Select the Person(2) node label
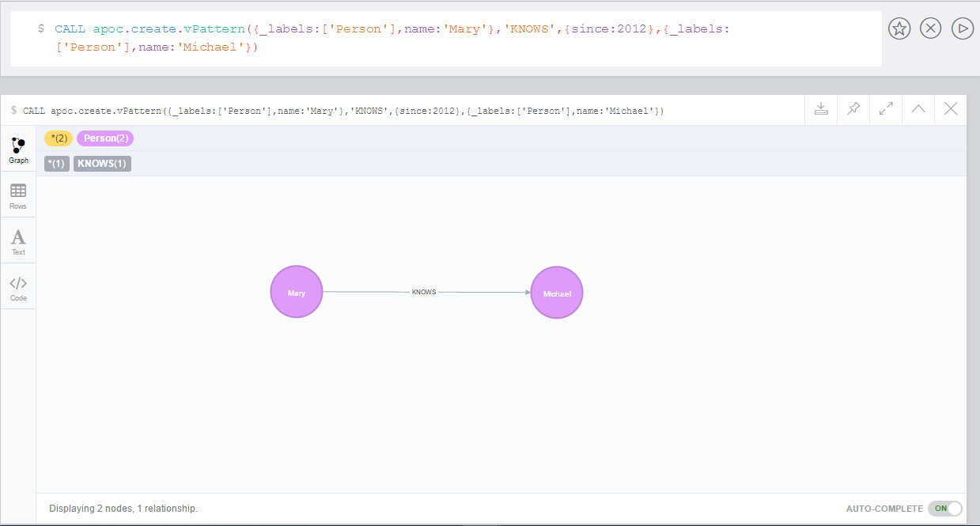The image size is (980, 526). point(105,138)
